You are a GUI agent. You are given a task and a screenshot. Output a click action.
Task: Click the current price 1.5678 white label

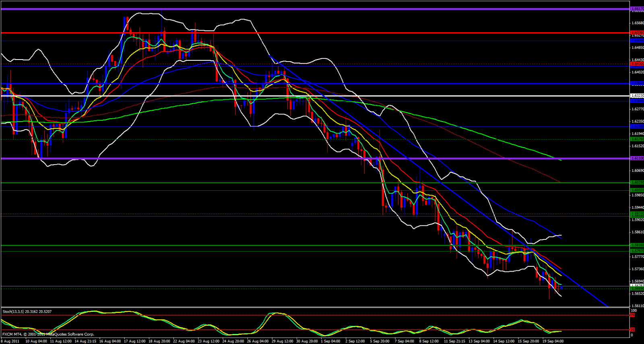pos(637,286)
